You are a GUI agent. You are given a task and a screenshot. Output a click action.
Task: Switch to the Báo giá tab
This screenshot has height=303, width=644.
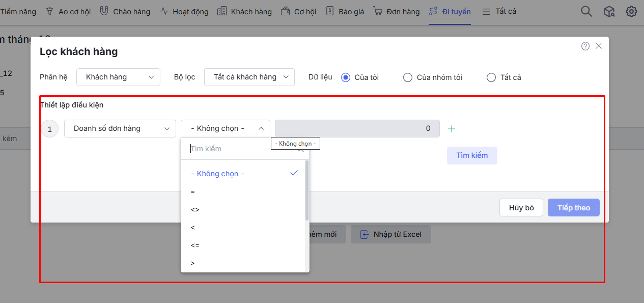pos(345,11)
